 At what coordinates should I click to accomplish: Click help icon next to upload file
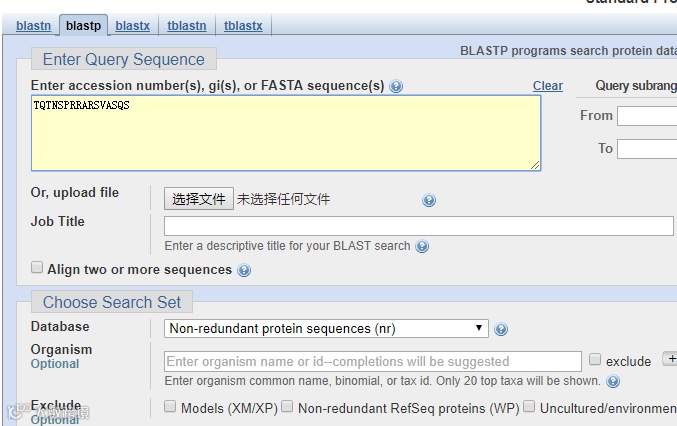pyautogui.click(x=429, y=200)
